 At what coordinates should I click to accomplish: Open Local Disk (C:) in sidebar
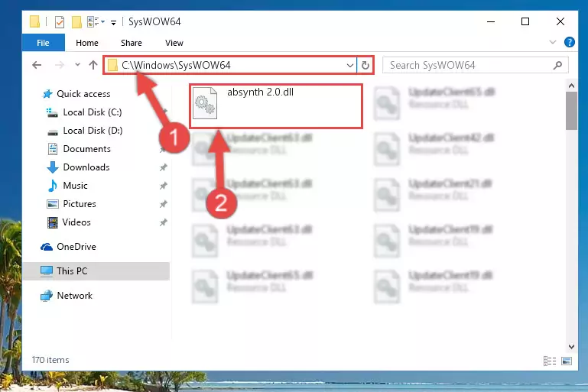point(93,112)
